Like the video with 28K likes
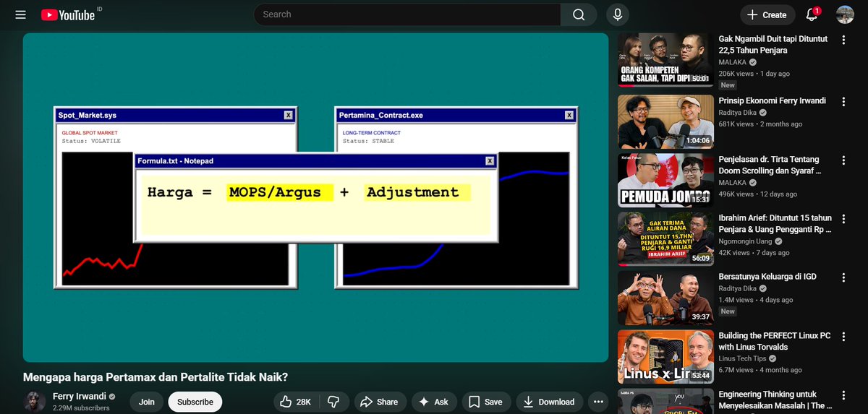Screen dimensions: 868x414 [x=295, y=402]
